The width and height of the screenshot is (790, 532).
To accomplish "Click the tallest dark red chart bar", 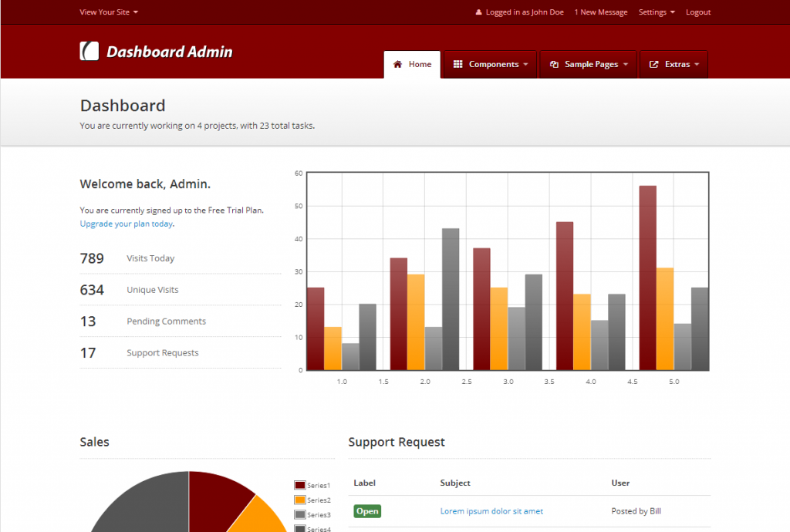I will [647, 278].
